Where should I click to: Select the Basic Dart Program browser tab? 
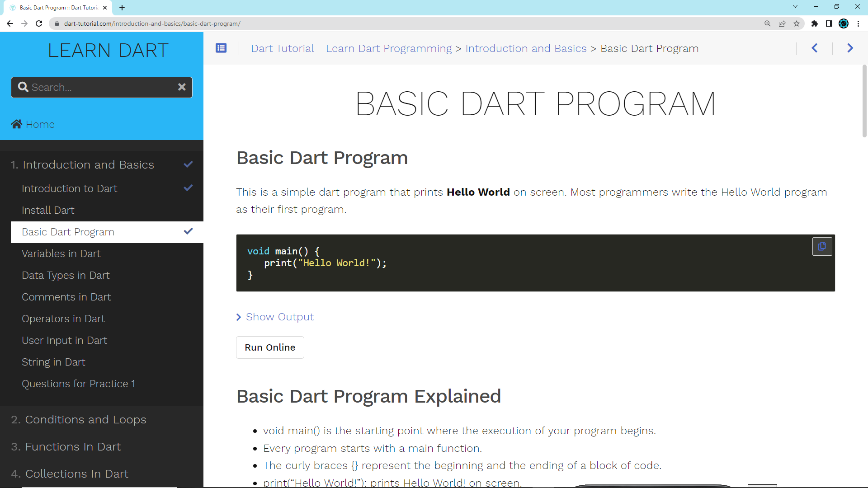pyautogui.click(x=59, y=8)
